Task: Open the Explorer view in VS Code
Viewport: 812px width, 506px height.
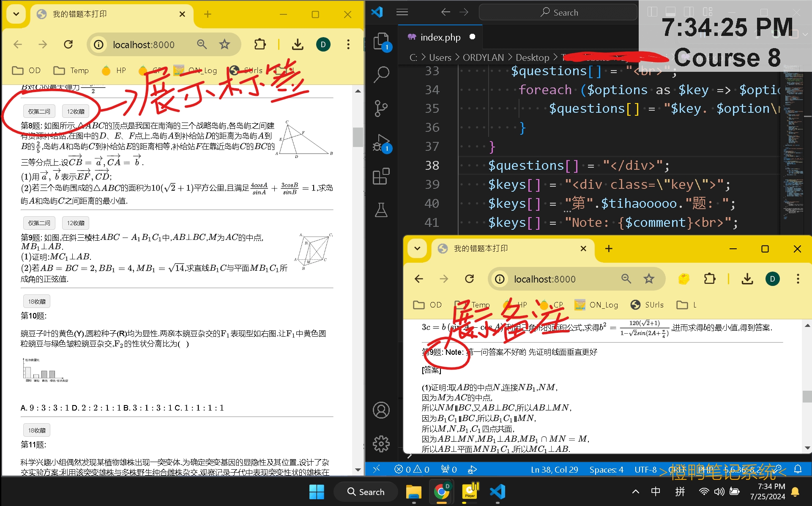Action: (x=381, y=41)
